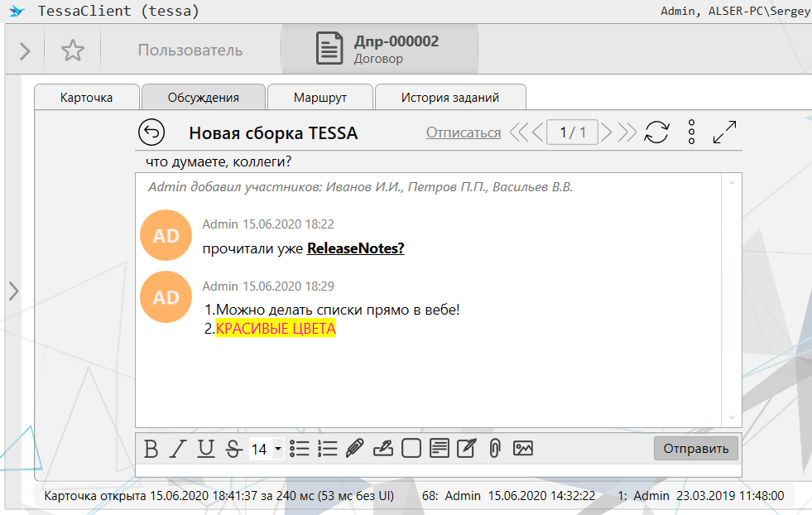Click the 'Карточка открыта' status bar text
The width and height of the screenshot is (812, 515).
tap(219, 496)
